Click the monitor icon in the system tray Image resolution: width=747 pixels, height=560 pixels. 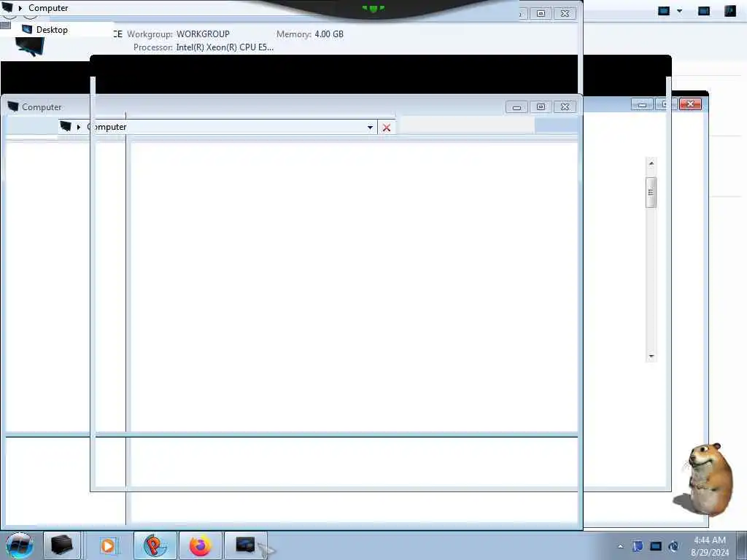[656, 546]
